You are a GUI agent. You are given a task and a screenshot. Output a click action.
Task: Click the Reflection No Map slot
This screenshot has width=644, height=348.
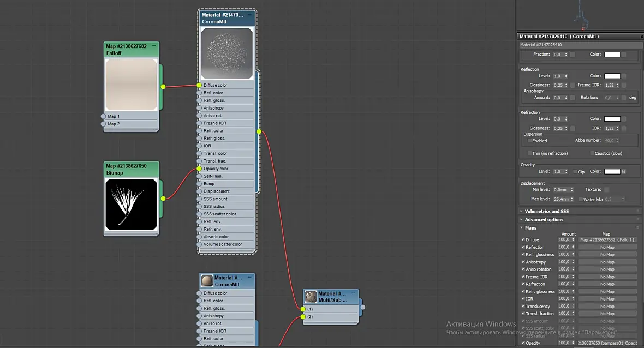607,248
